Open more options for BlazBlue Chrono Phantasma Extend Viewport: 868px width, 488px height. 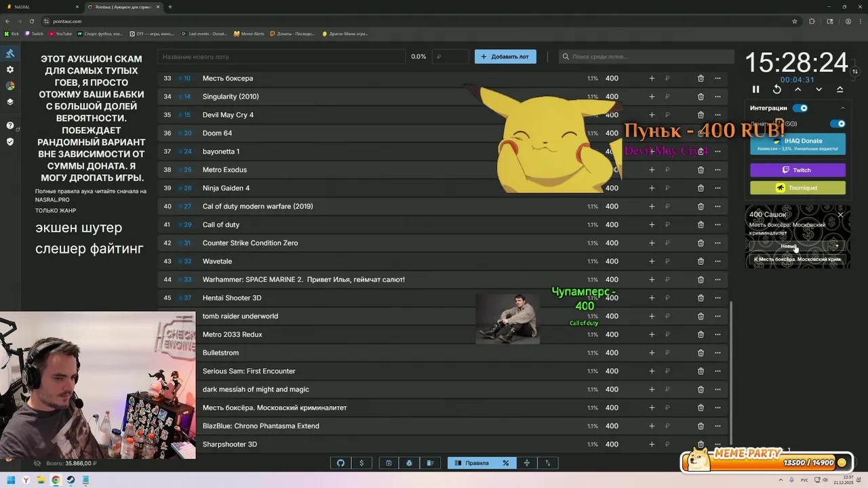pyautogui.click(x=717, y=426)
